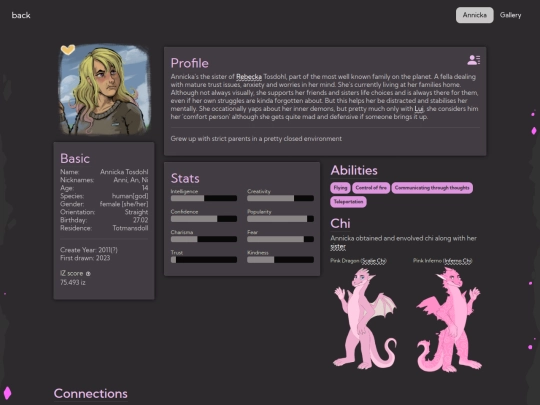Click the residence value 'Totmansdoll'
This screenshot has height=405, width=540.
[x=130, y=228]
